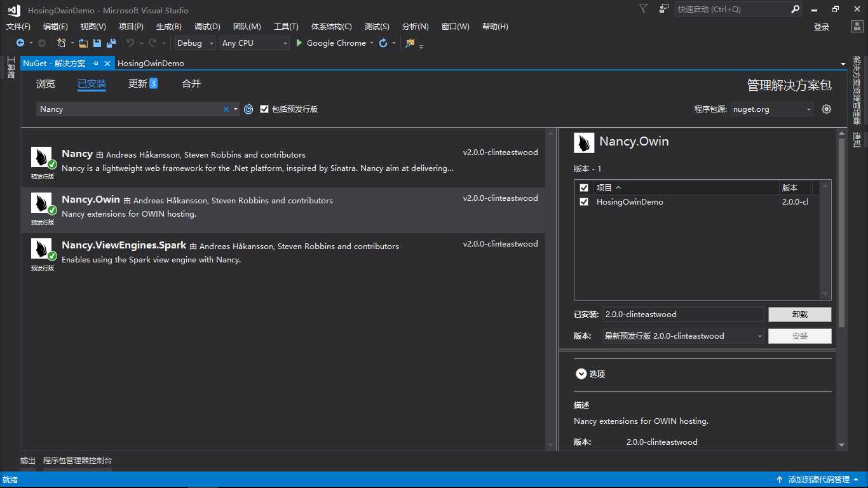This screenshot has height=488, width=868.
Task: Collapse the 选项 options expander
Action: (x=581, y=374)
